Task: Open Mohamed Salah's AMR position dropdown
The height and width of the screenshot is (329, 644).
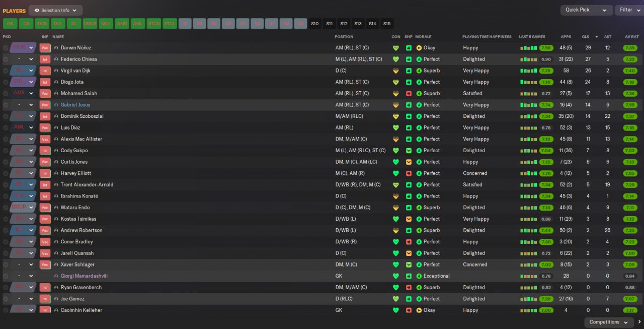Action: point(23,93)
